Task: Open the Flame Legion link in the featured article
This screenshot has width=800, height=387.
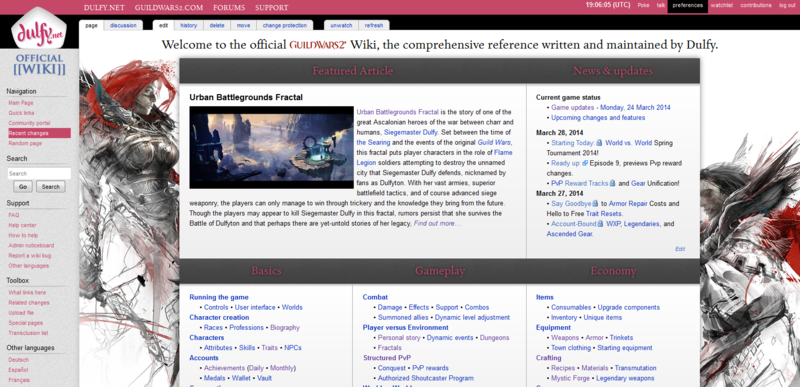Action: 434,158
